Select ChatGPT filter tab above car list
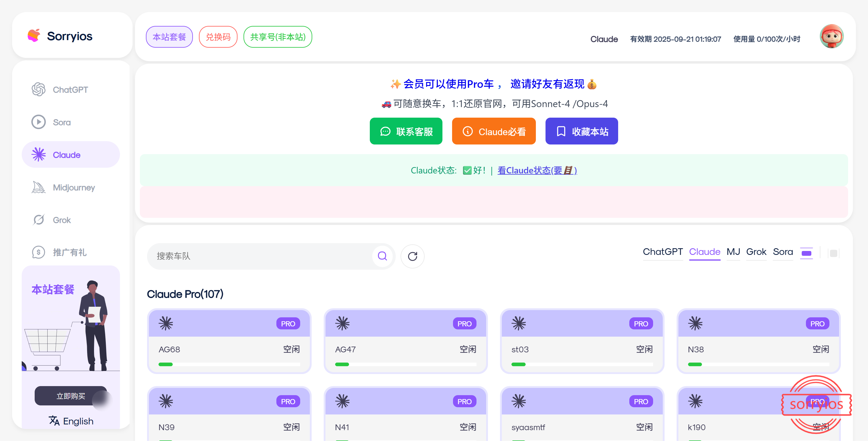868x441 pixels. click(662, 252)
